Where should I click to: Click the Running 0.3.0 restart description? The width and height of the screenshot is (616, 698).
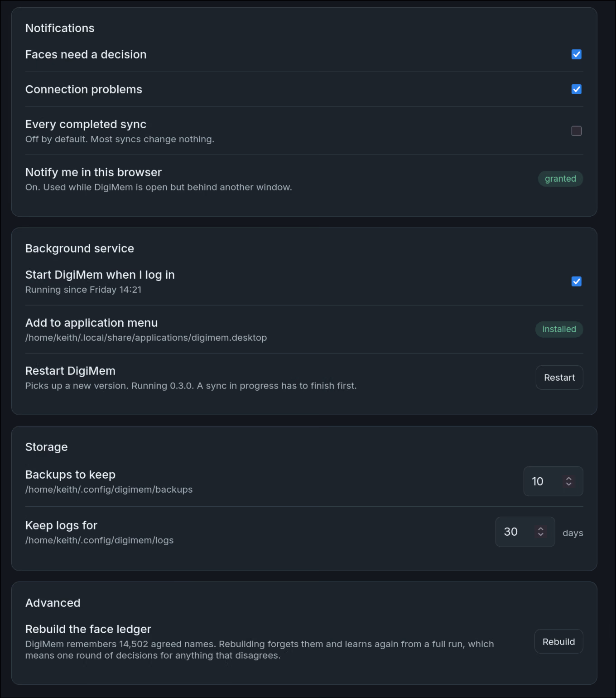[x=191, y=386]
